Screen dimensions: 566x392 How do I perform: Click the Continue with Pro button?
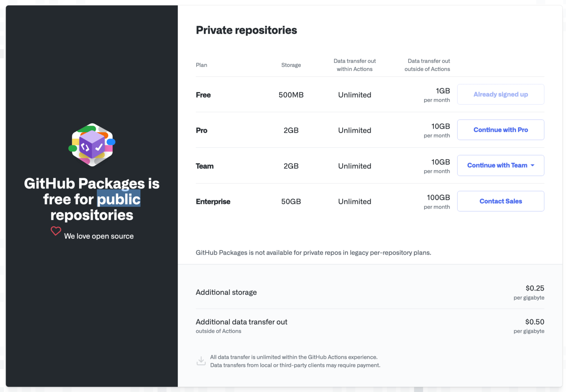click(500, 130)
